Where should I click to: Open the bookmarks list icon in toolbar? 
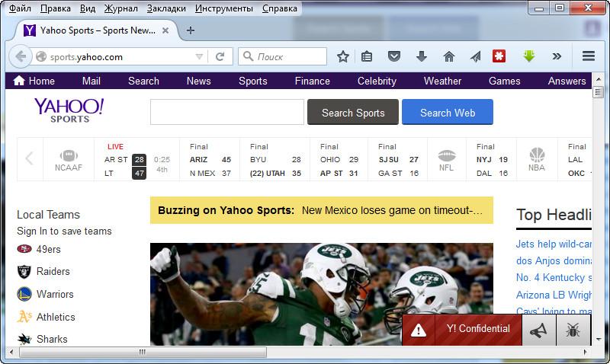tap(367, 56)
